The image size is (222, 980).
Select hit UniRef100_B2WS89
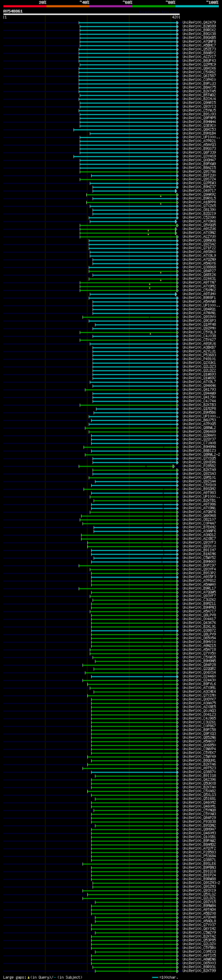(x=199, y=26)
